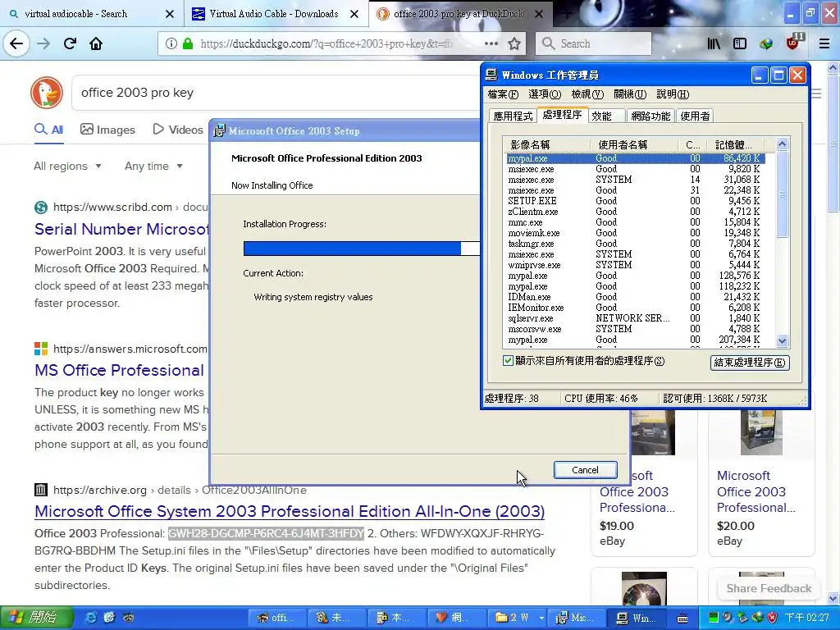The width and height of the screenshot is (840, 630).
Task: Cancel the Office 2003 installation
Action: click(585, 470)
